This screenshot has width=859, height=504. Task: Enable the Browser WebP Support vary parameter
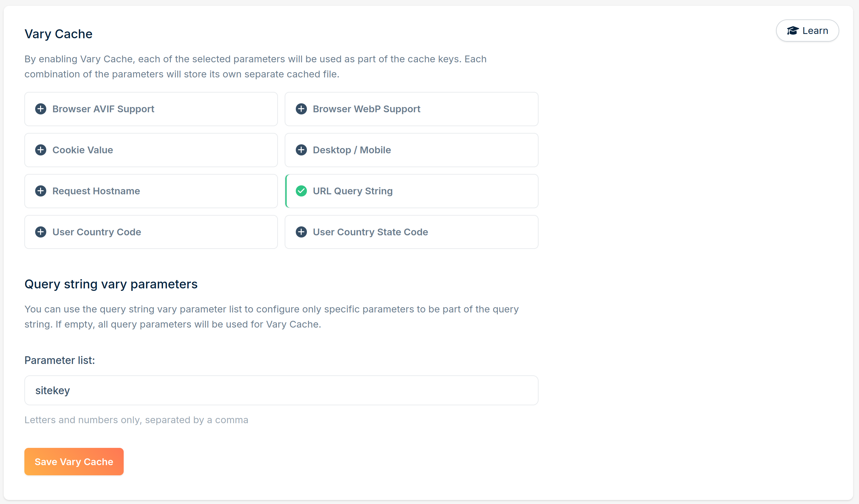(411, 109)
